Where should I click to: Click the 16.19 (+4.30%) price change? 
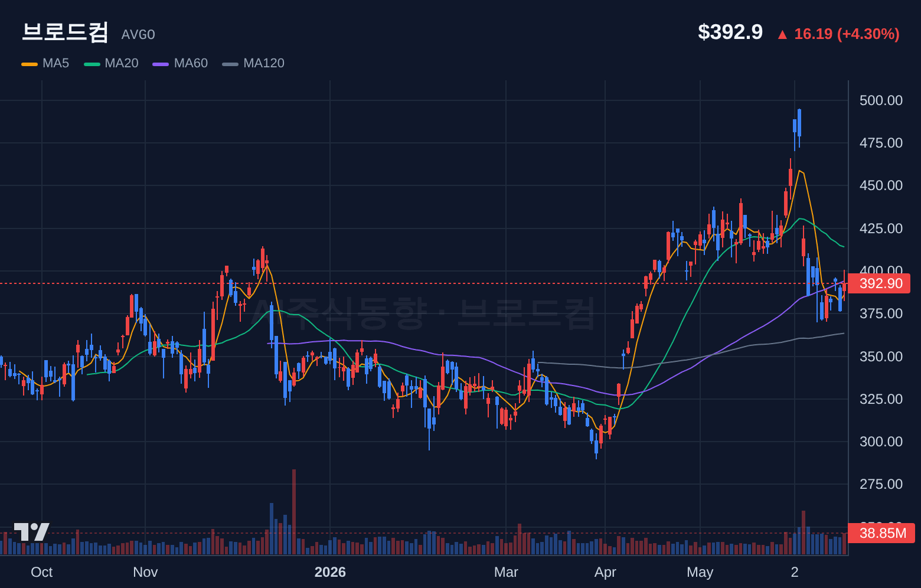[x=838, y=34]
